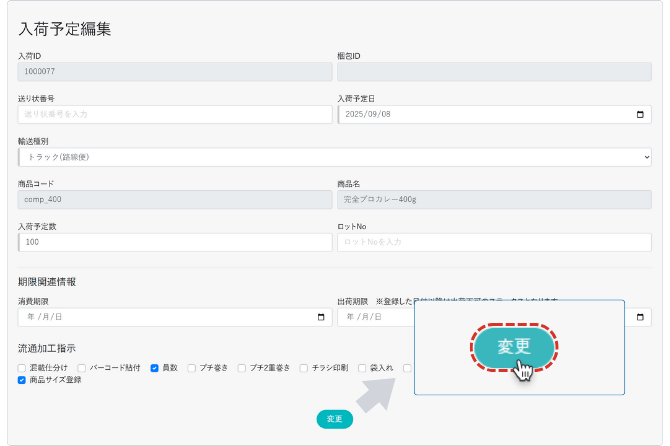Viewport: 670px width, 446px height.
Task: Click the small 変更 button at the bottom
Action: point(334,419)
